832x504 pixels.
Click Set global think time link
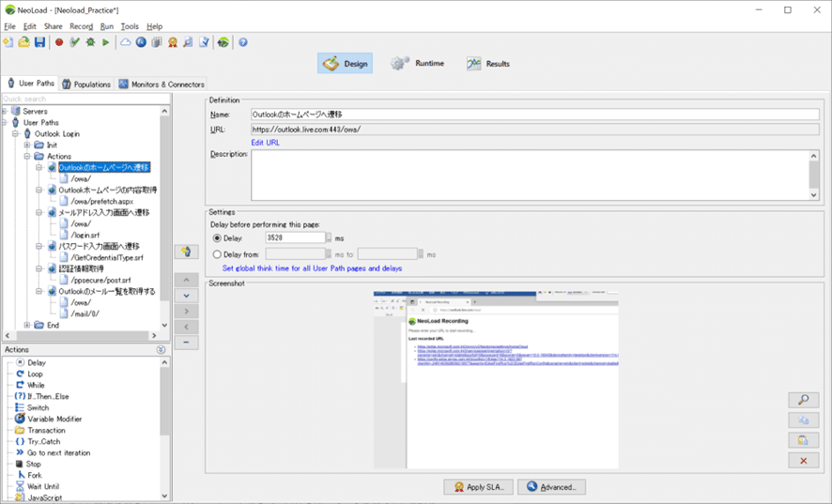pyautogui.click(x=312, y=268)
